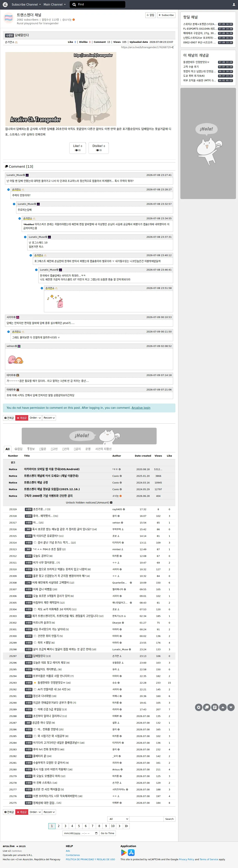
Task: Click the floating article list icon
Action: [x=215, y=707]
